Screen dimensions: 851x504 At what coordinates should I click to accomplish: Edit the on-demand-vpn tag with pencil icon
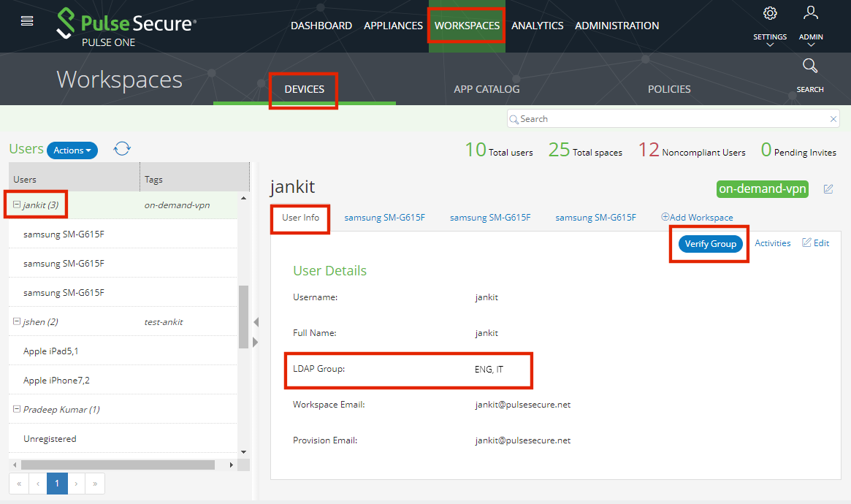tap(828, 188)
